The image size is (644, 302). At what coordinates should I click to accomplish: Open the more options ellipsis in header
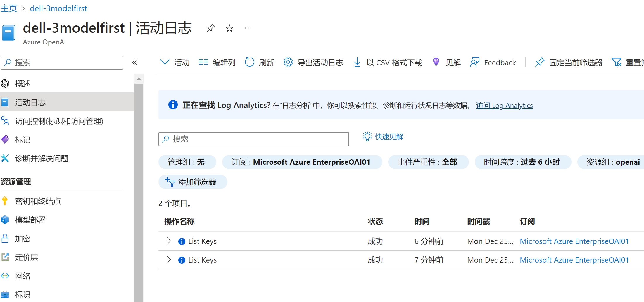tap(248, 28)
